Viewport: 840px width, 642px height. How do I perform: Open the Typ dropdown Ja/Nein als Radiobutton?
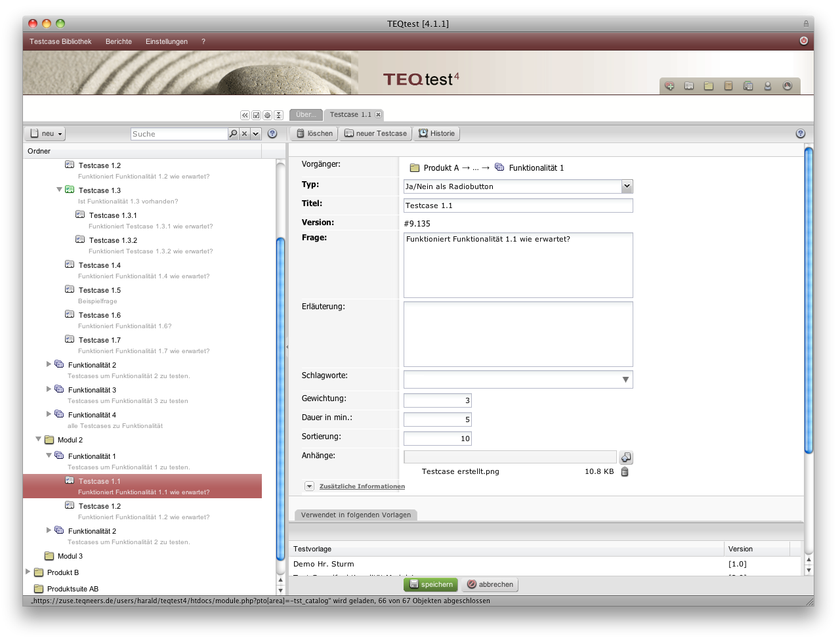518,186
